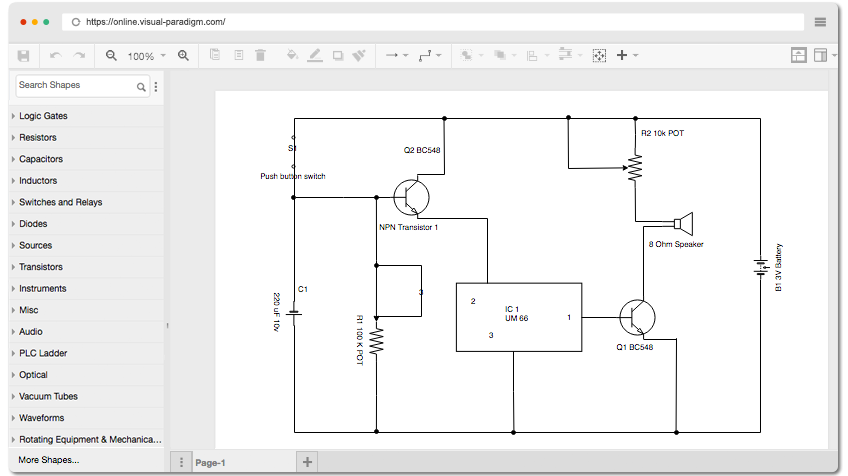Toggle the outline panel icon
The image size is (848, 476).
click(x=799, y=55)
